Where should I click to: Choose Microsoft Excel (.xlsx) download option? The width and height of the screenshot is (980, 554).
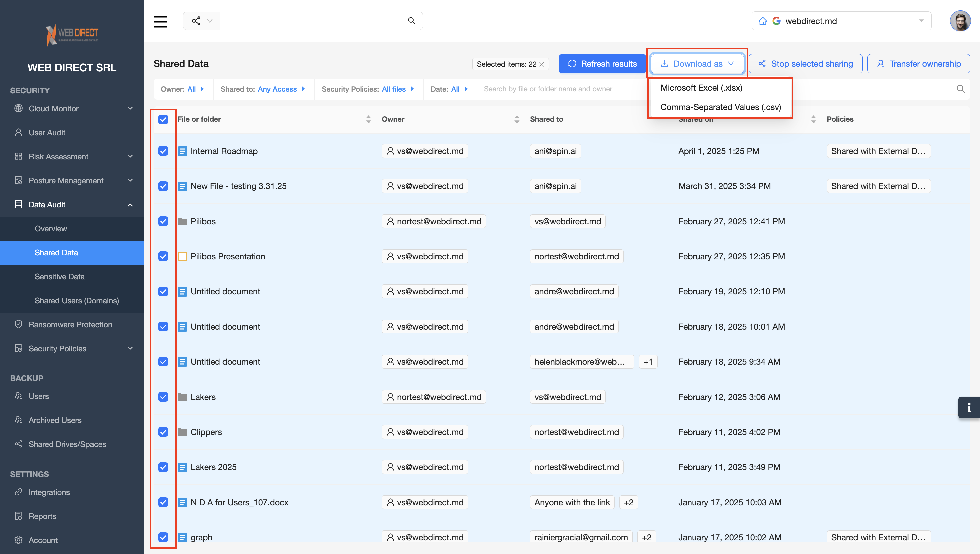tap(701, 88)
